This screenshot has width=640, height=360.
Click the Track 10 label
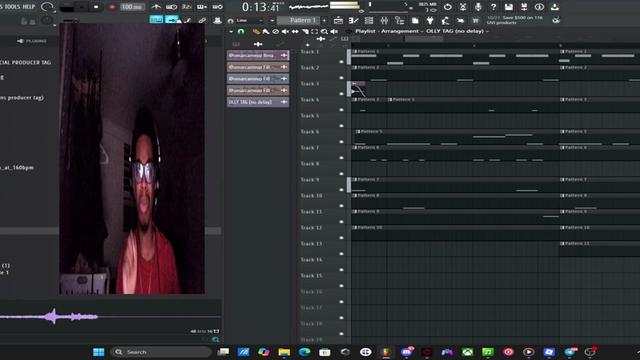(x=311, y=196)
